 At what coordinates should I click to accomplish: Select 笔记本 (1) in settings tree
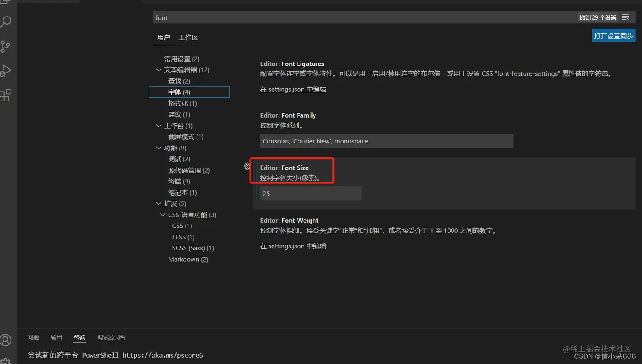183,192
